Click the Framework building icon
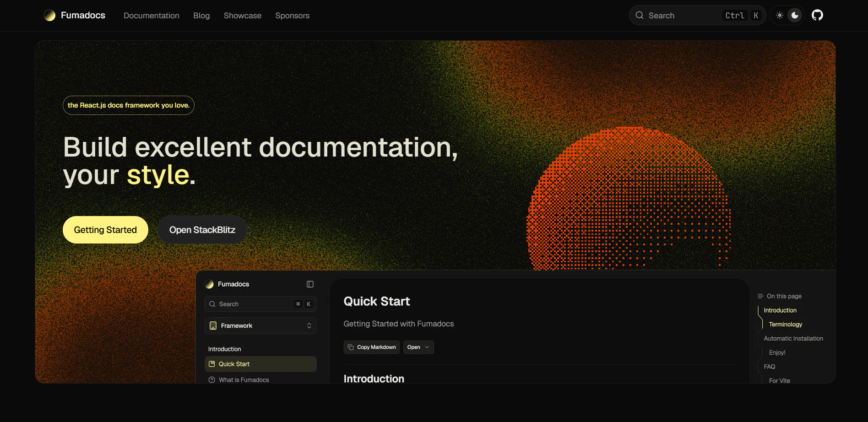 (x=213, y=325)
